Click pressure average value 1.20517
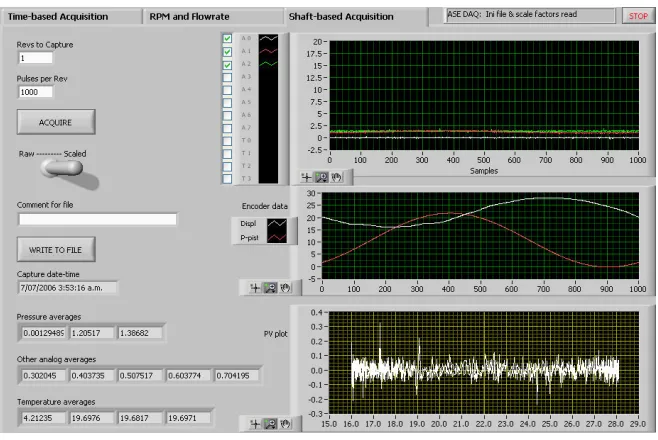The width and height of the screenshot is (658, 440). [x=92, y=333]
